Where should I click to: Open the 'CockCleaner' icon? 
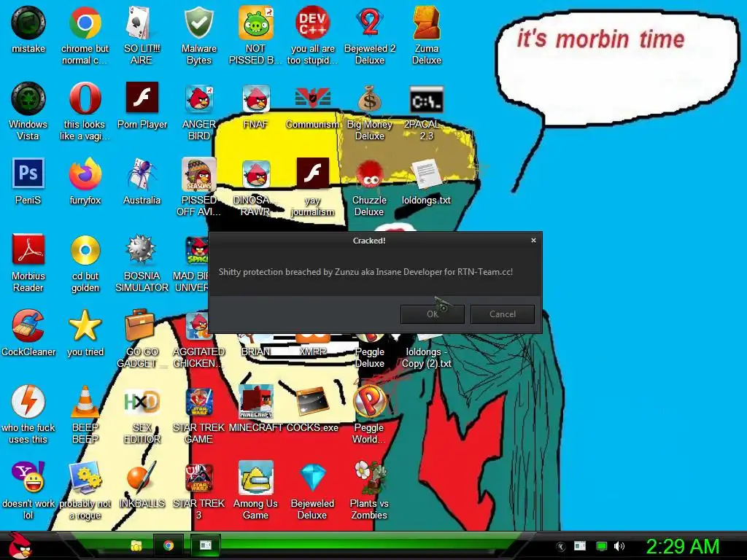click(28, 326)
